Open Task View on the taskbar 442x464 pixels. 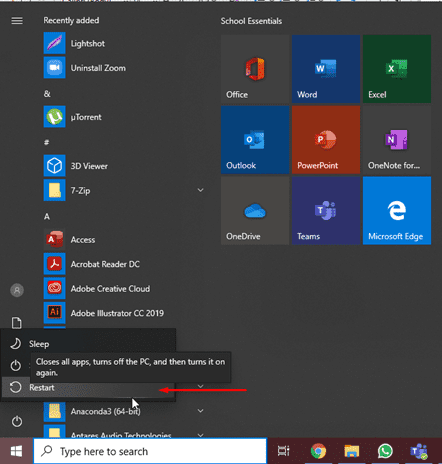[x=284, y=451]
